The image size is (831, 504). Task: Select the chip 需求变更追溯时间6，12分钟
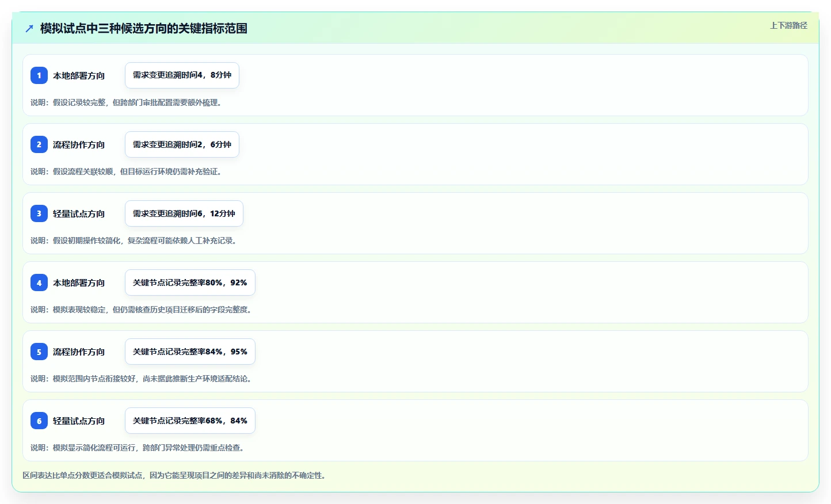pyautogui.click(x=184, y=213)
